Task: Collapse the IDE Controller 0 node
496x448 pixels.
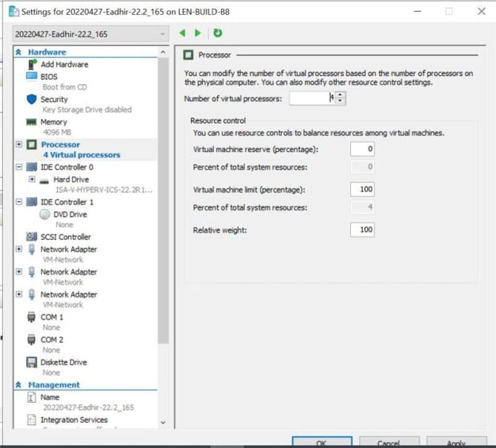Action: point(19,168)
